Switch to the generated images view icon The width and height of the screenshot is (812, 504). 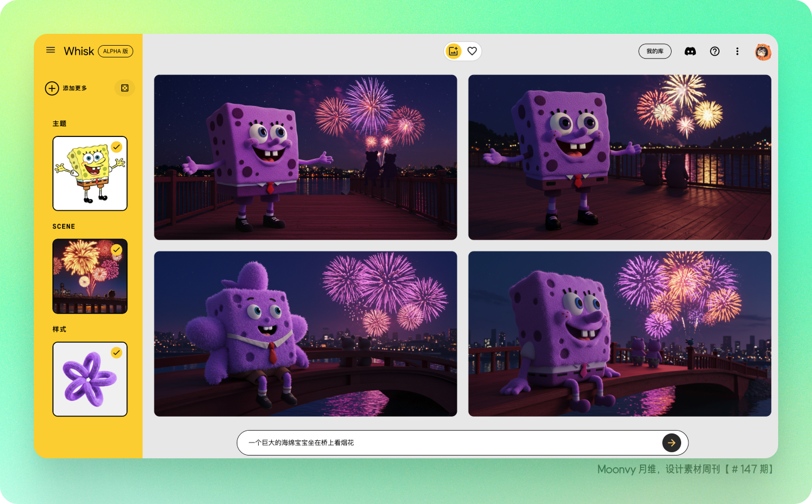pyautogui.click(x=453, y=51)
